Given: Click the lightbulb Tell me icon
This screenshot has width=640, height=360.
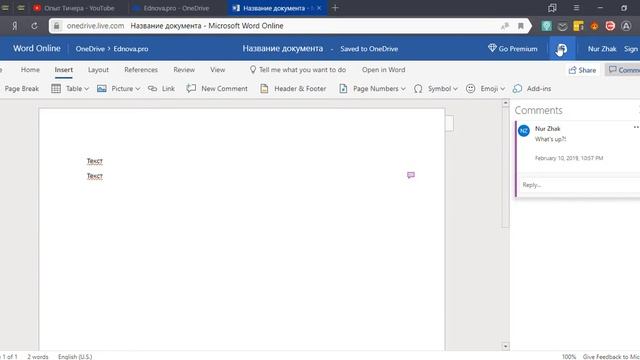Looking at the screenshot, I should click(253, 70).
